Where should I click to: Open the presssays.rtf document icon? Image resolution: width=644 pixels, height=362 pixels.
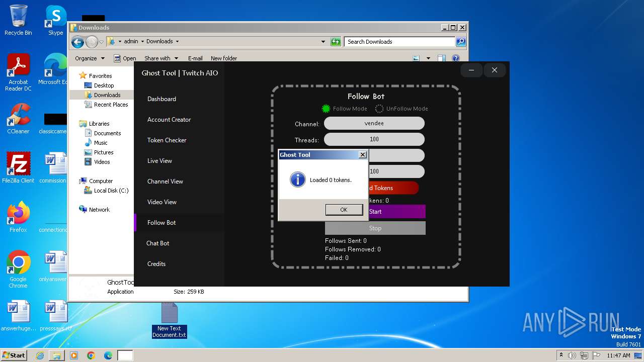[55, 316]
